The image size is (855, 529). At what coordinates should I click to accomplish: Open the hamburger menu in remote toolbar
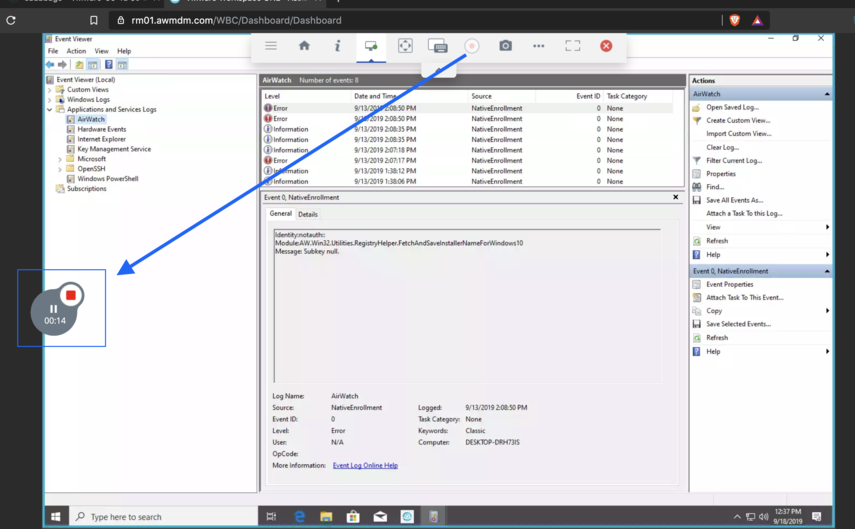(x=271, y=46)
